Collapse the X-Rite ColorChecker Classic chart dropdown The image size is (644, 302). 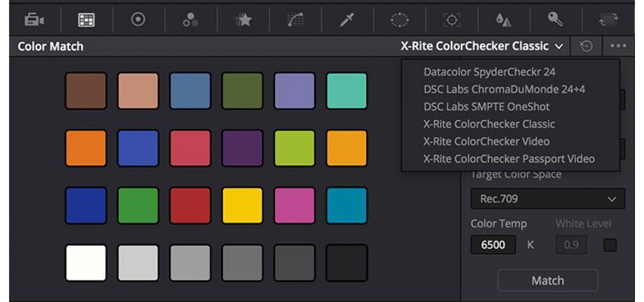[x=481, y=46]
